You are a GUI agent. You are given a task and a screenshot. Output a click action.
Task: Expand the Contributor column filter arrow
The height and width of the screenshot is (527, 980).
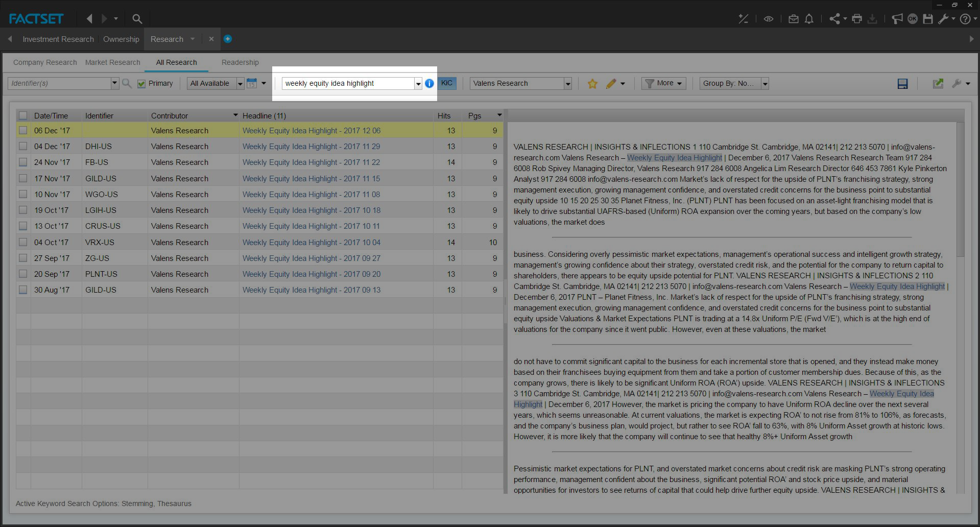pyautogui.click(x=235, y=115)
